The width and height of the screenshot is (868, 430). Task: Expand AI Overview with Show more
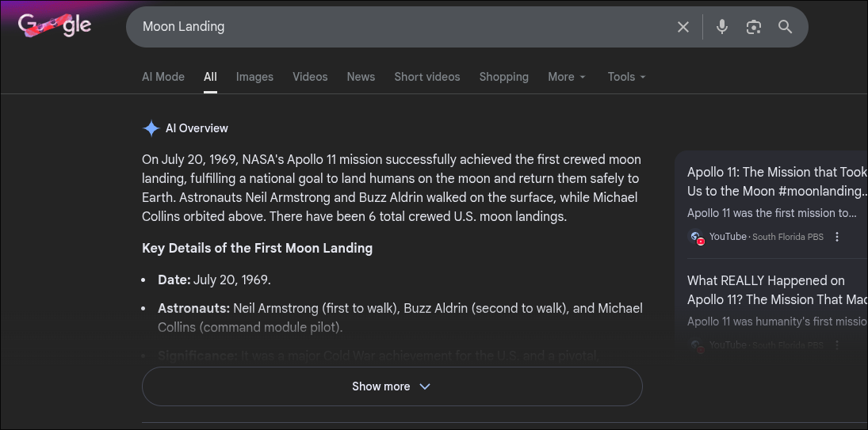392,386
